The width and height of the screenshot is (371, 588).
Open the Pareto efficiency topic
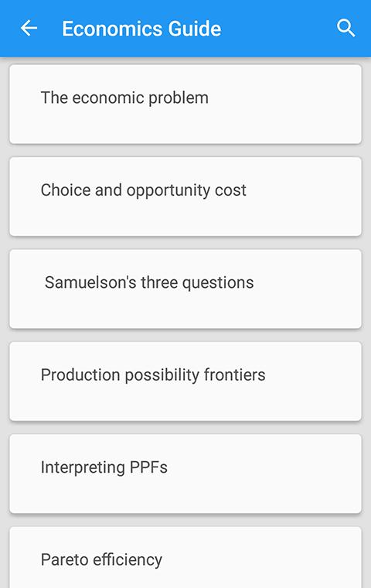[x=185, y=557]
